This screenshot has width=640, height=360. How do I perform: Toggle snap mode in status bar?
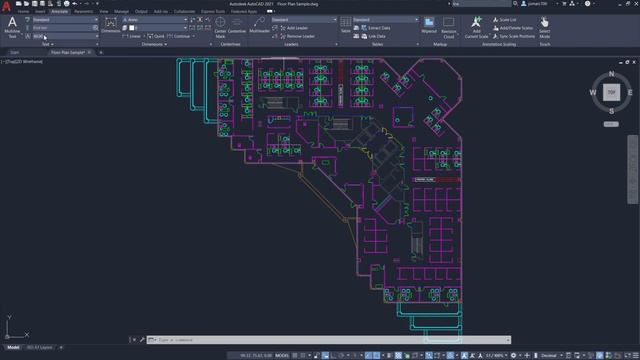tap(303, 356)
